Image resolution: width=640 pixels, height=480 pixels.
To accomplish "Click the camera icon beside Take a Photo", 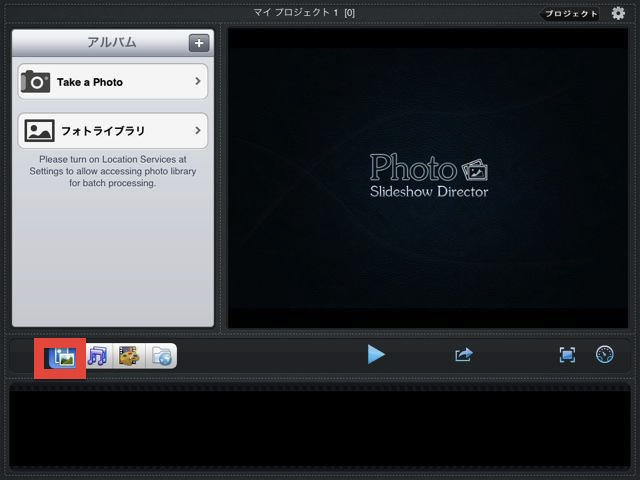I will pyautogui.click(x=36, y=81).
